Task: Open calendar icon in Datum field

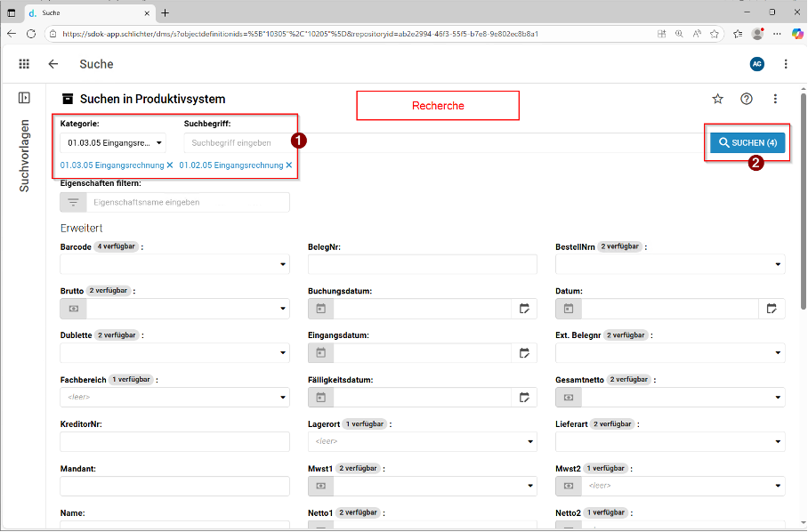Action: (x=569, y=309)
